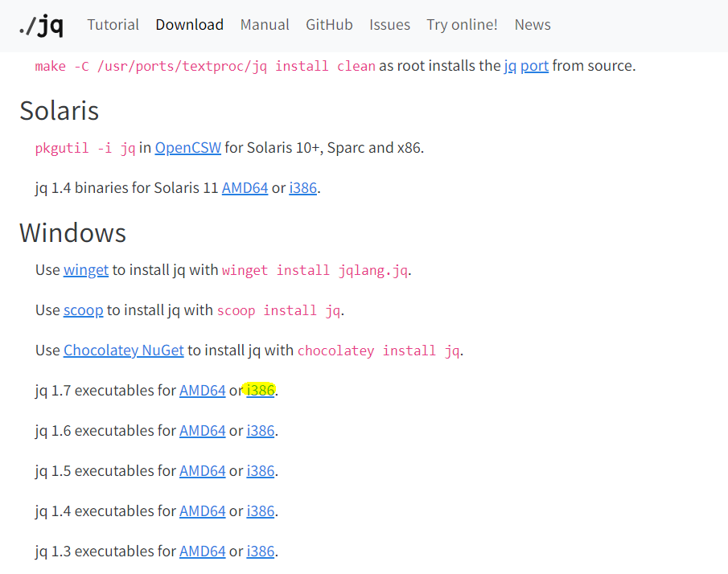The height and width of the screenshot is (574, 728).
Task: Download jq 1.7 AMD64 executable
Action: (x=203, y=391)
